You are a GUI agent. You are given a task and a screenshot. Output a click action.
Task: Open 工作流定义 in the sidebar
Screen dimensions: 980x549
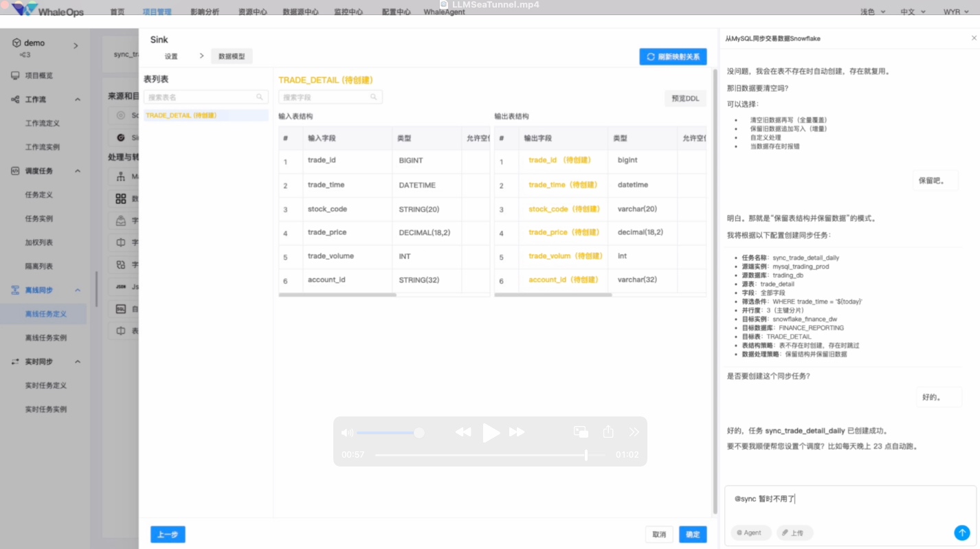point(43,124)
